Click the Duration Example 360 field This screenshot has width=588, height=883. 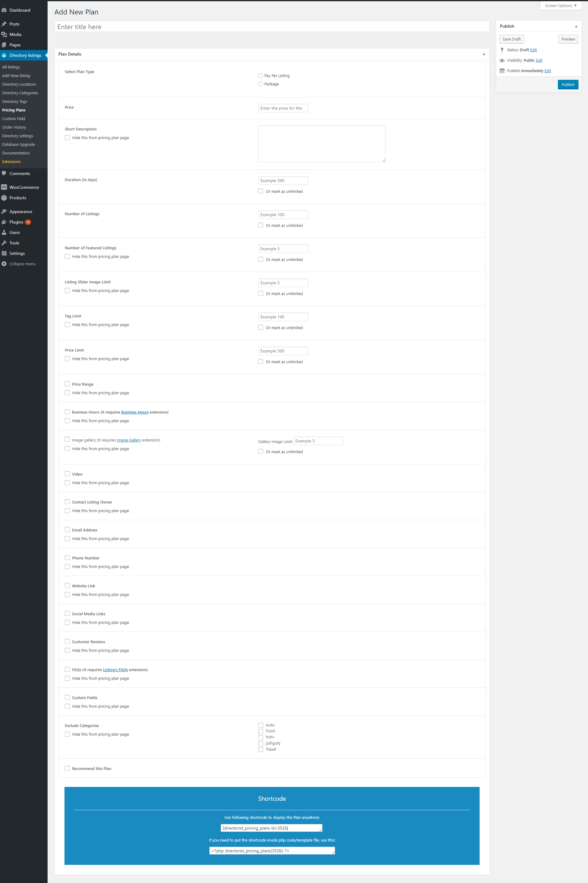(x=283, y=181)
